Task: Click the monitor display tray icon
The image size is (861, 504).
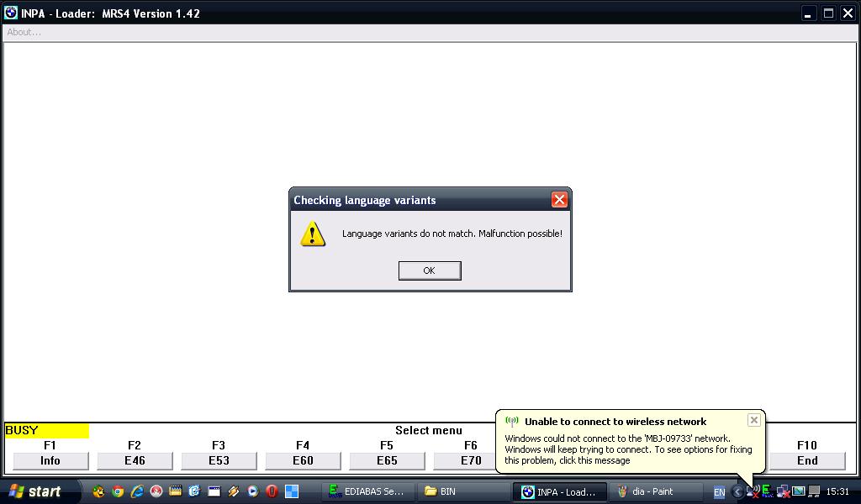Action: [799, 491]
